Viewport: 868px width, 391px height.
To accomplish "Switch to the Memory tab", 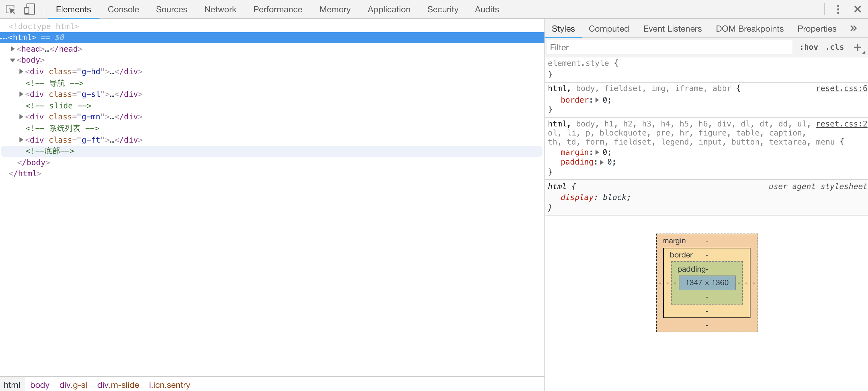I will pos(335,9).
